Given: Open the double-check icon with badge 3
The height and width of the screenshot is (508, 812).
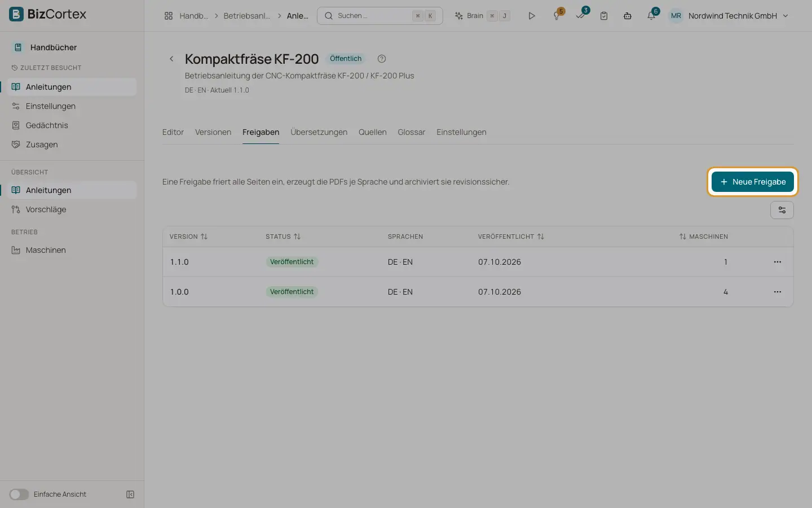Looking at the screenshot, I should (x=581, y=16).
